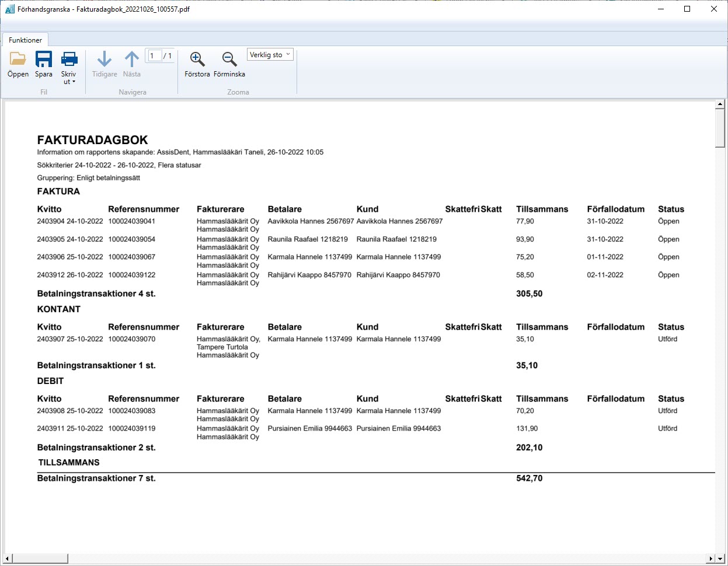728x566 pixels.
Task: Click the Skriv ut printer icon
Action: (69, 60)
